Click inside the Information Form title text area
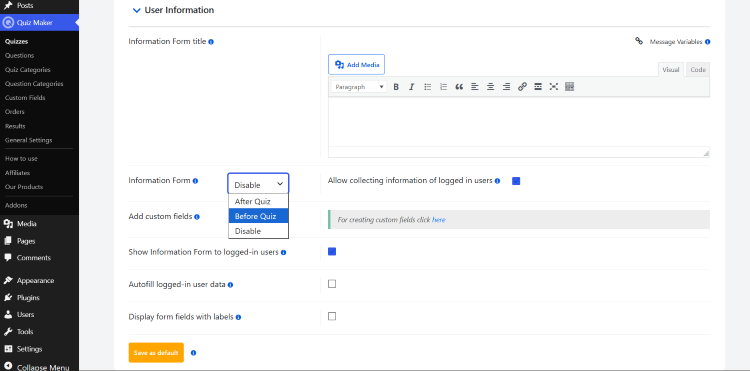 pyautogui.click(x=519, y=122)
